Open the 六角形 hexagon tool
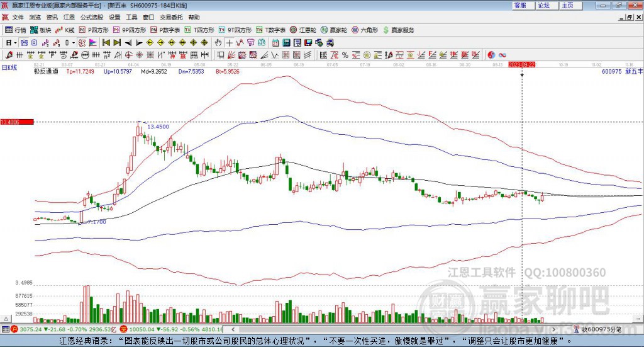 (x=365, y=30)
